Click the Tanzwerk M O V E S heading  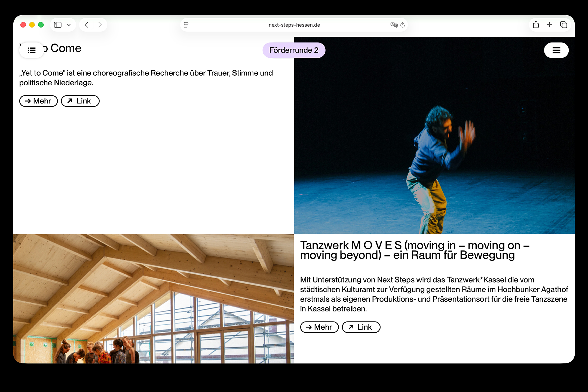click(x=415, y=250)
